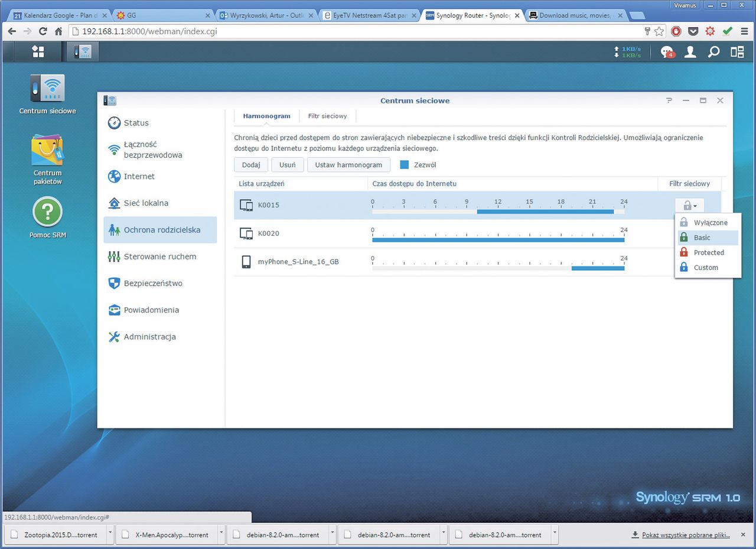The image size is (756, 549).
Task: Click myPhone internet access time bar
Action: [x=498, y=268]
